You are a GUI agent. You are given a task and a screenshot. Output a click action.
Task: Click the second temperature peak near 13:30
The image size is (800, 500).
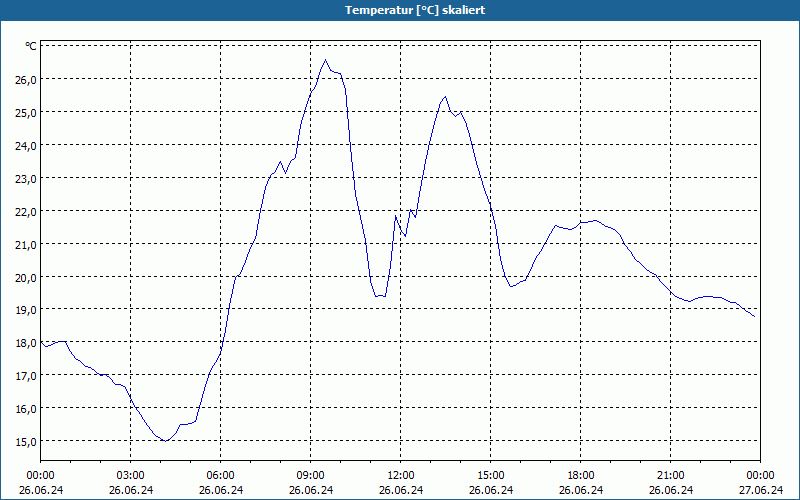(x=445, y=96)
